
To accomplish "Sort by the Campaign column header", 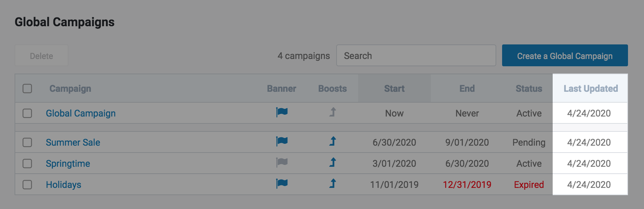I will click(70, 88).
